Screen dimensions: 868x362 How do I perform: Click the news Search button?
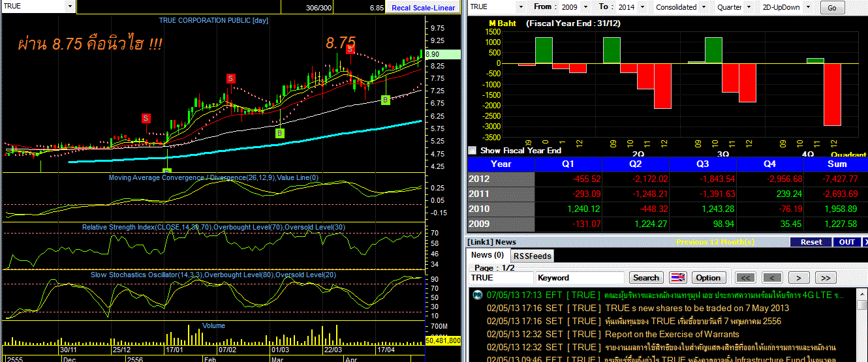[646, 278]
